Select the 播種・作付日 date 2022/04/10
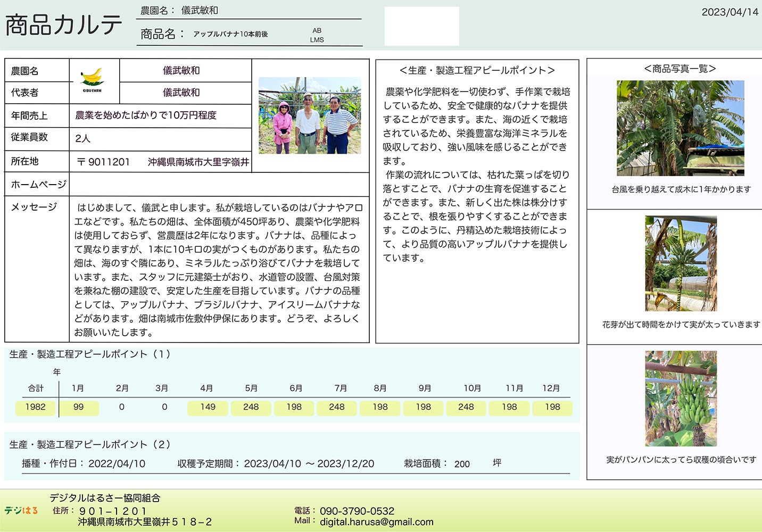This screenshot has width=762, height=532. [117, 464]
